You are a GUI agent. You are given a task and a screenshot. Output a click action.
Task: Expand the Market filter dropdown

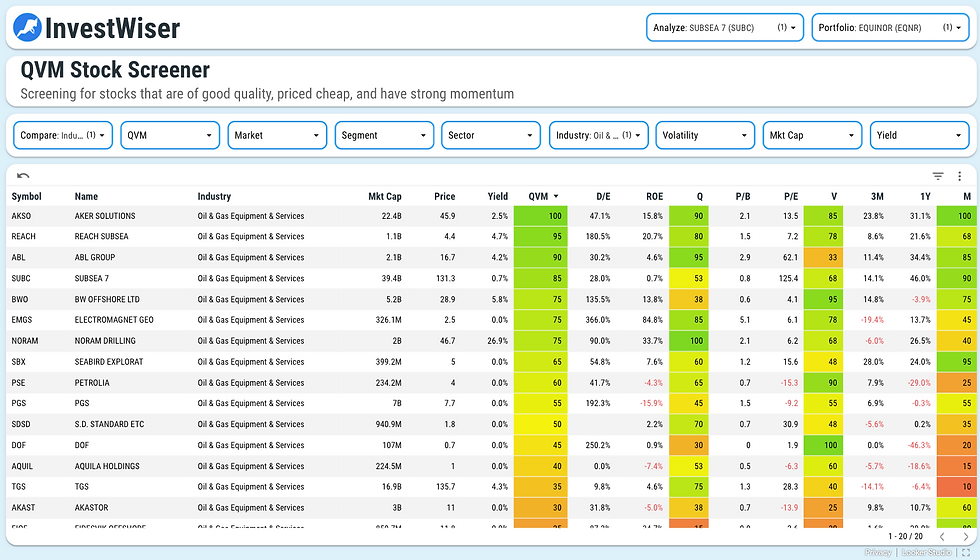pyautogui.click(x=277, y=135)
